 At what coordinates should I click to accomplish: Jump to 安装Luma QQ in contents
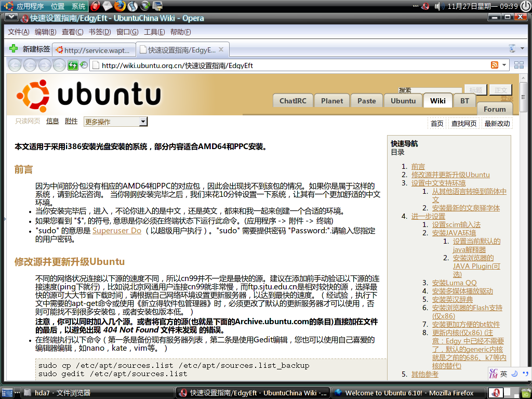[x=454, y=283]
